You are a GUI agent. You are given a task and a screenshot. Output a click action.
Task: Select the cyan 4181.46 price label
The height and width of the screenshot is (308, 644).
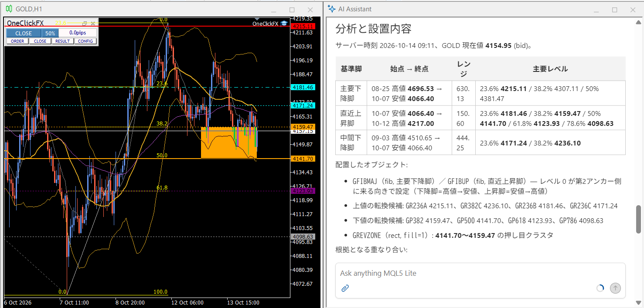click(x=303, y=88)
